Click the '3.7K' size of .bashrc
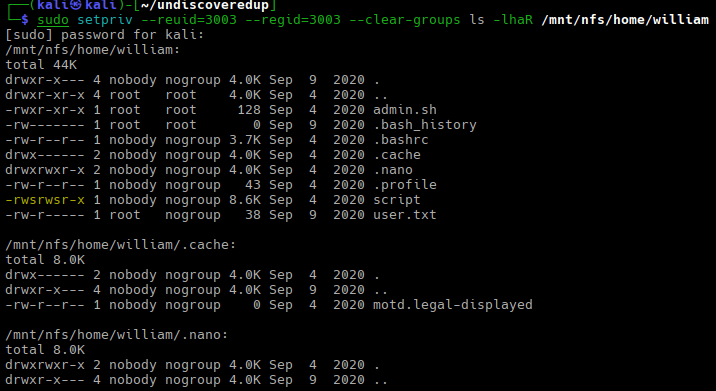 pos(245,139)
